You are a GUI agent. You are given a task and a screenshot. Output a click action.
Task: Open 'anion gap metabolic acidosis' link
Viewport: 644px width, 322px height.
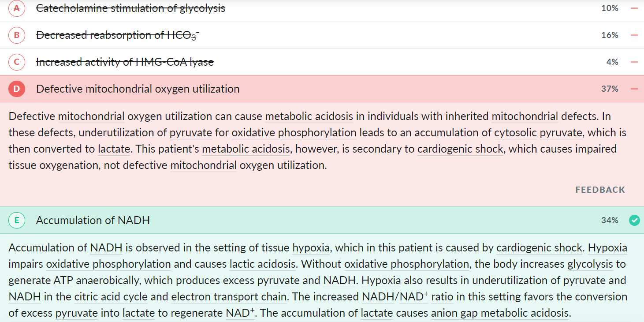[499, 313]
